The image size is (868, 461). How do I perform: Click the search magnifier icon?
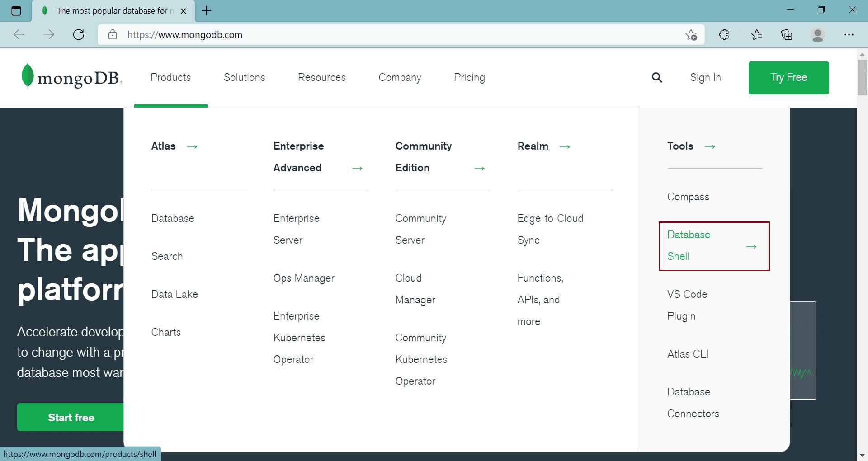pyautogui.click(x=657, y=77)
